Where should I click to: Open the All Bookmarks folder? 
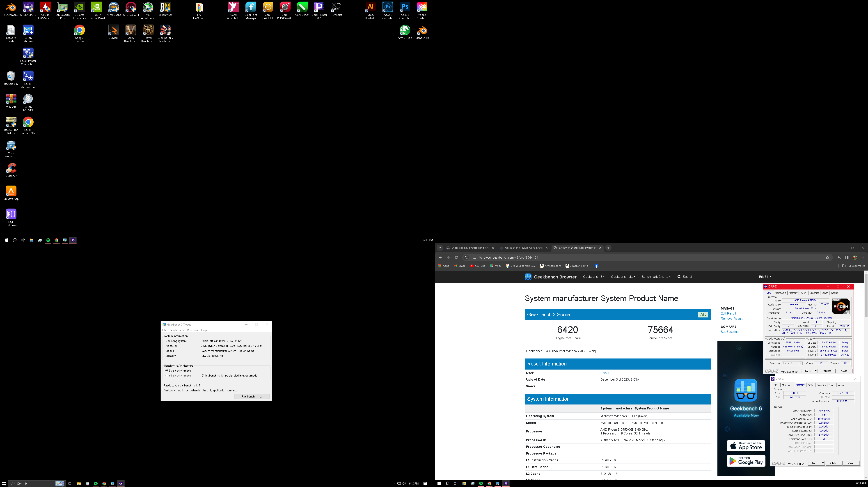tap(853, 266)
